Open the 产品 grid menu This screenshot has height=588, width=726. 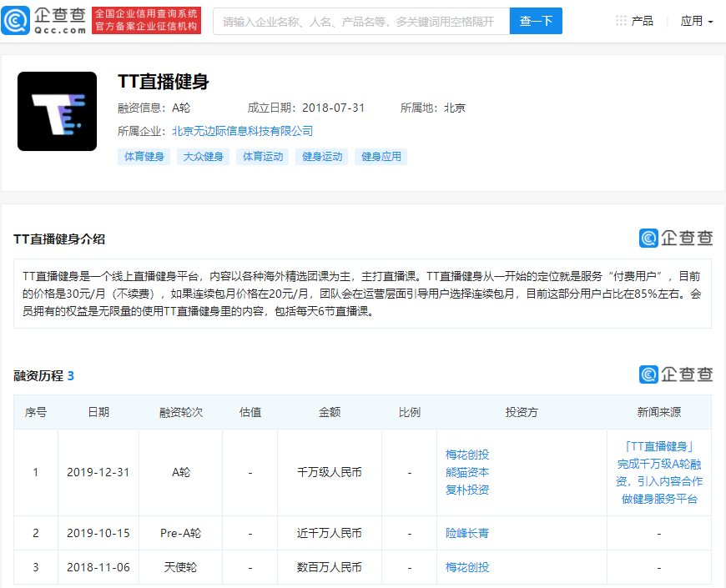634,21
